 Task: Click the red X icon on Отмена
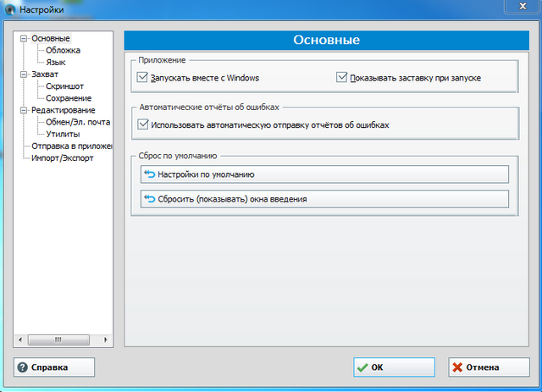pyautogui.click(x=457, y=368)
